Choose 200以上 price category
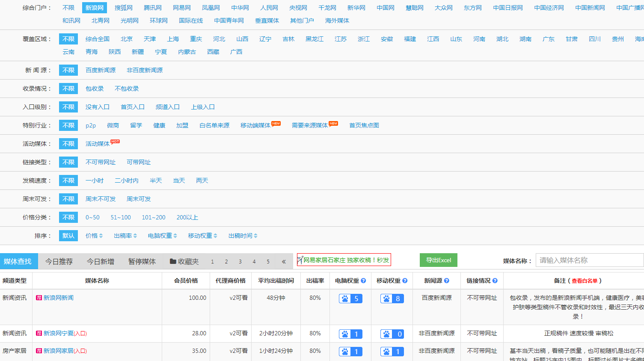 tap(187, 217)
